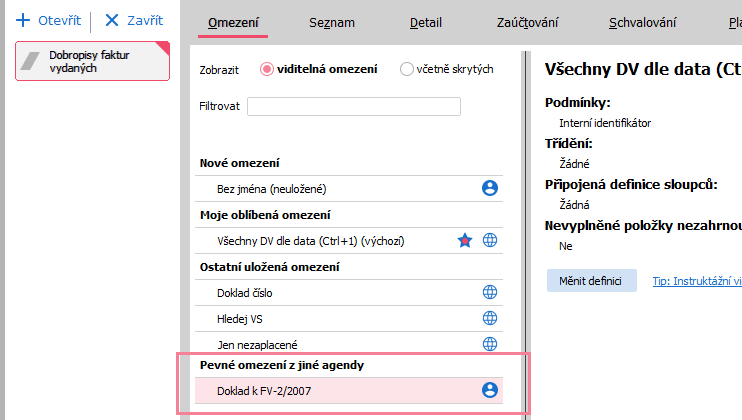This screenshot has width=742, height=420.
Task: Go to the Zaúčtování tab
Action: click(527, 23)
